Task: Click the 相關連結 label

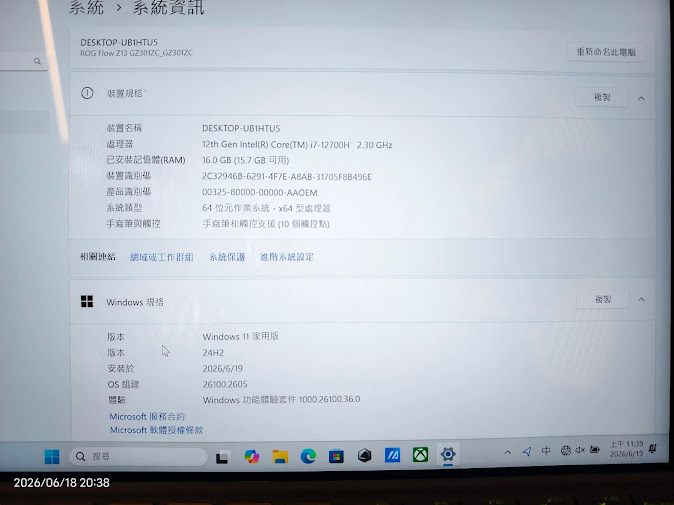Action: click(98, 257)
